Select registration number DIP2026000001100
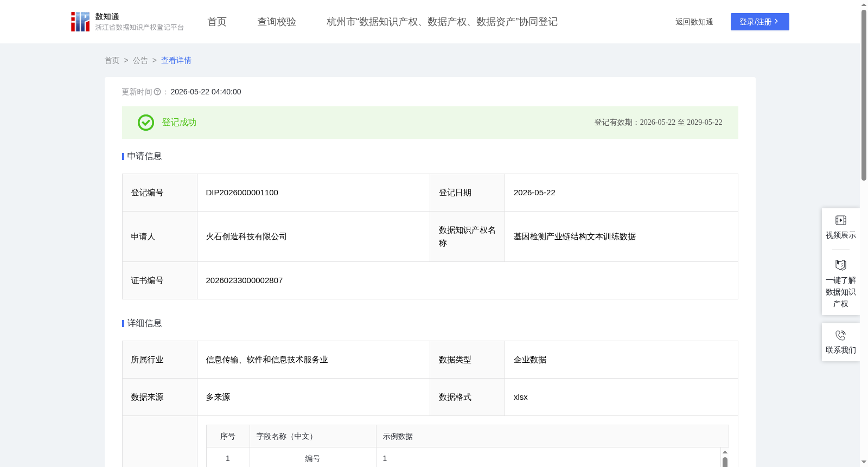The image size is (868, 467). point(242,193)
